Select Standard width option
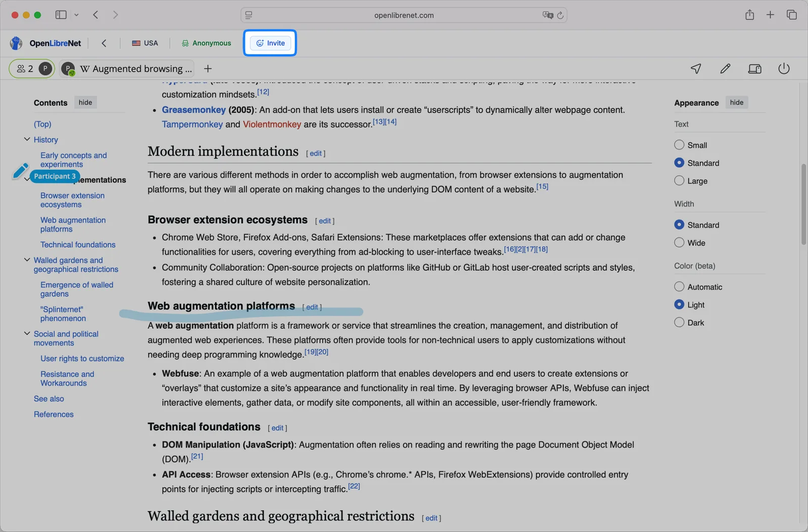 click(679, 225)
